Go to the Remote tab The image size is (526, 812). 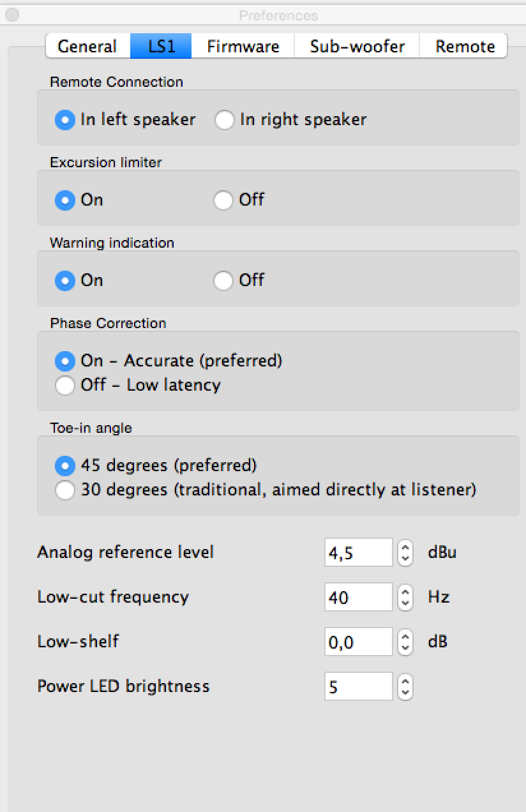click(464, 46)
